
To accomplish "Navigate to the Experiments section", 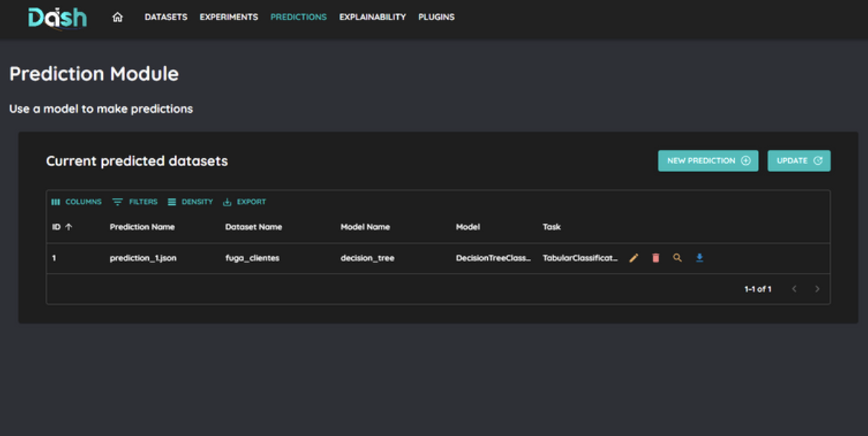I will [228, 17].
